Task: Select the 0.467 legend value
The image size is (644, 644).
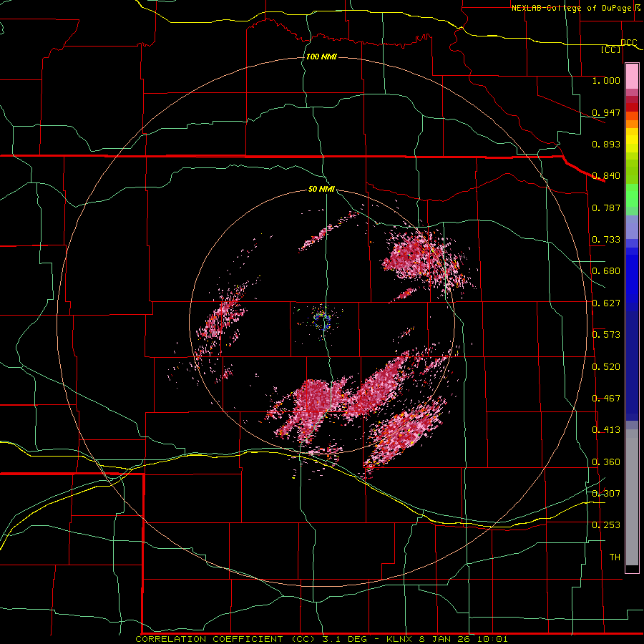Action: pos(606,399)
